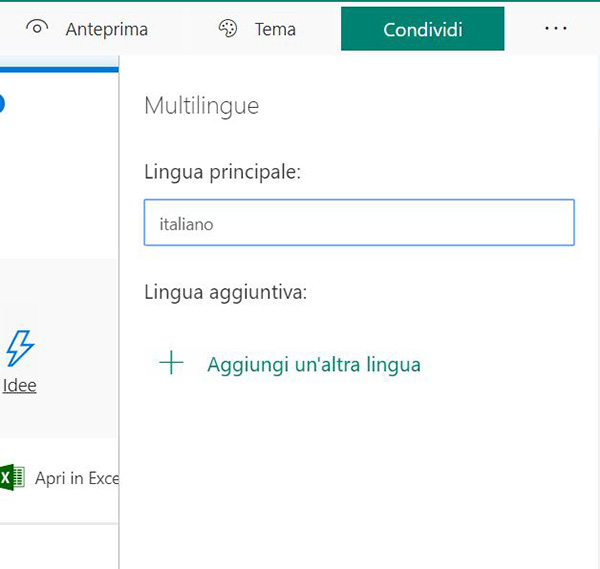600x569 pixels.
Task: Select Aggiungi un'altra lingua link
Action: (x=314, y=364)
